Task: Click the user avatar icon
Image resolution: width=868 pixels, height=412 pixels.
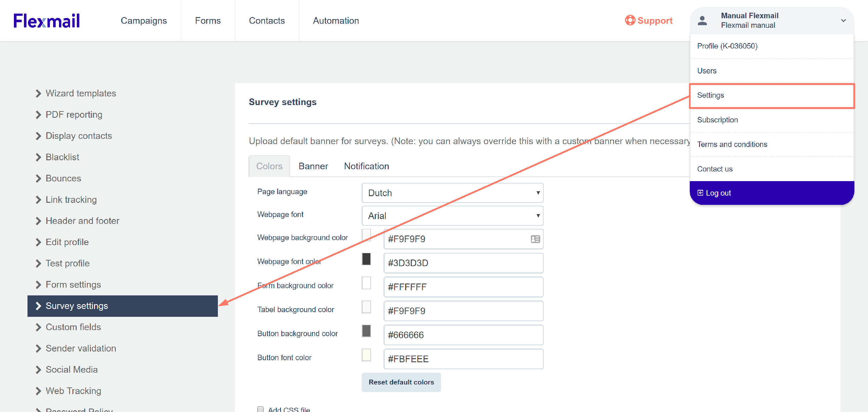Action: 702,21
